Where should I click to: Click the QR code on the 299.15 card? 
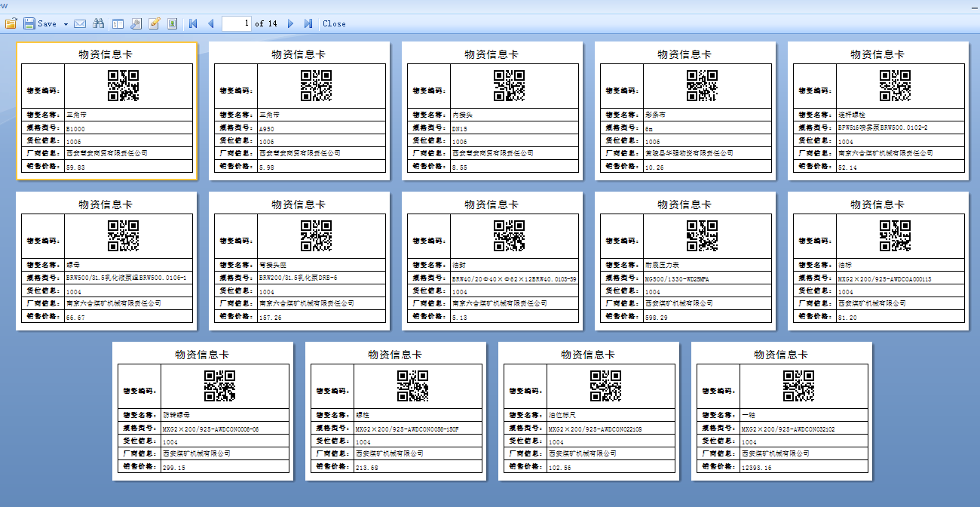tap(219, 386)
